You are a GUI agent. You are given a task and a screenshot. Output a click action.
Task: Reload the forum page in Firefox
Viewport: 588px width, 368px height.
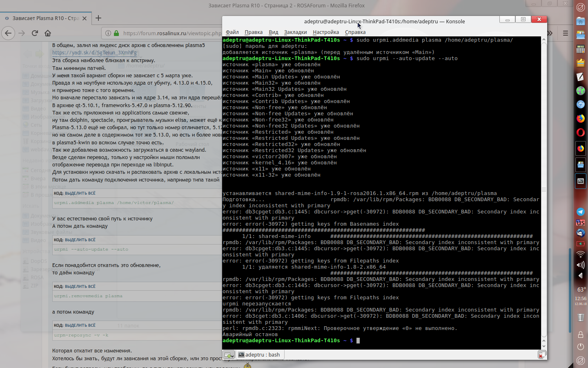pos(35,33)
